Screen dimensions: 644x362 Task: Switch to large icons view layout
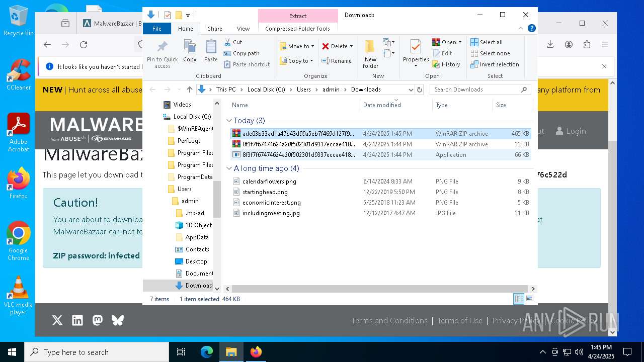(529, 299)
